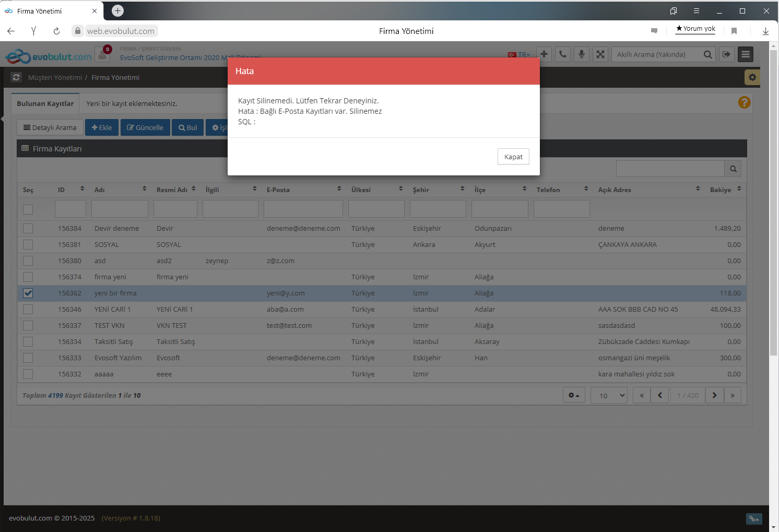Click the phone call icon in header
Viewport: 779px width, 532px height.
pos(562,54)
